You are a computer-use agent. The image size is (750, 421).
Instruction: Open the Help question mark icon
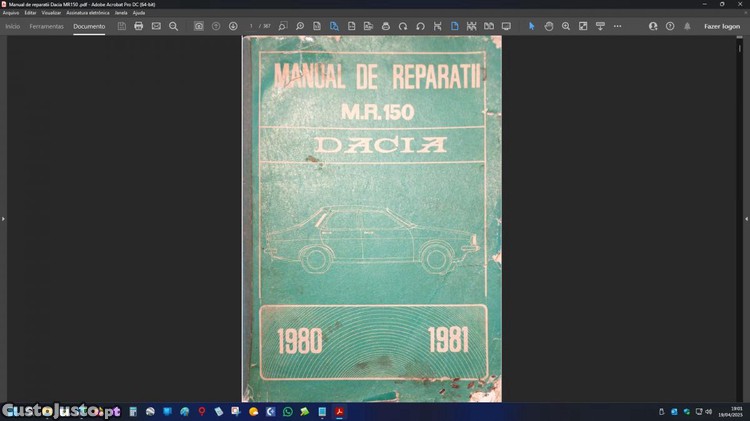(670, 26)
